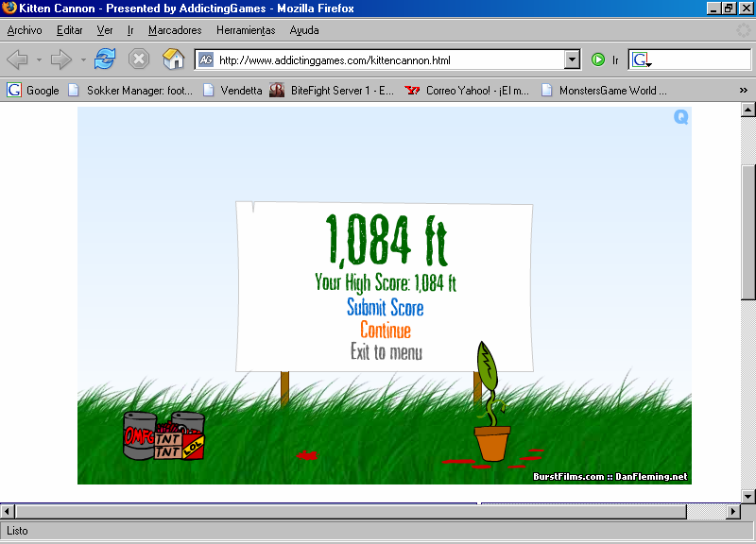
Task: Click the Submit Score link
Action: coord(385,308)
